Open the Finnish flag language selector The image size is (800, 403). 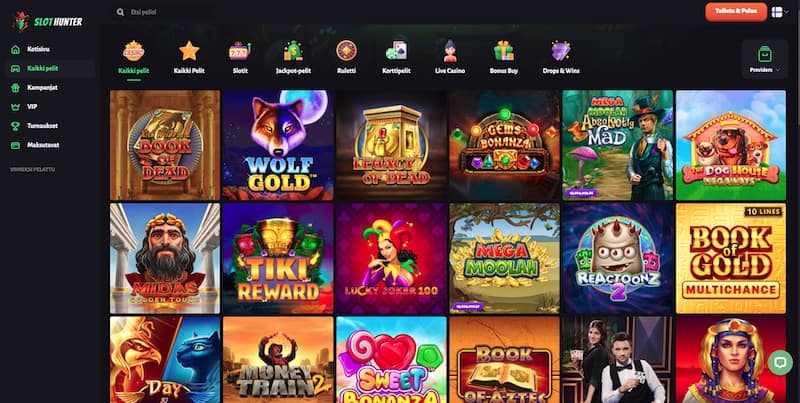pyautogui.click(x=780, y=12)
